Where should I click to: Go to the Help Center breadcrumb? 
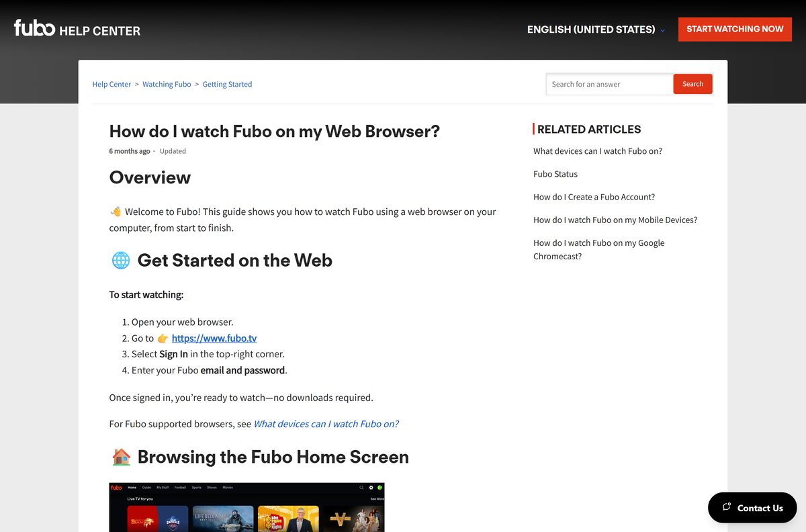click(111, 84)
